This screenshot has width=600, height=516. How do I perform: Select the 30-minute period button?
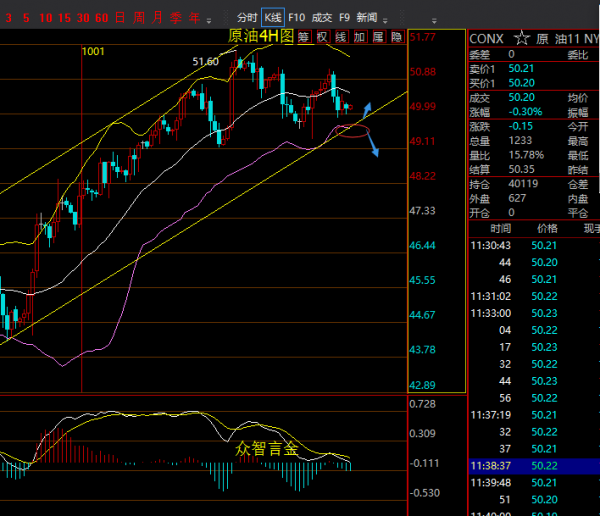click(83, 18)
